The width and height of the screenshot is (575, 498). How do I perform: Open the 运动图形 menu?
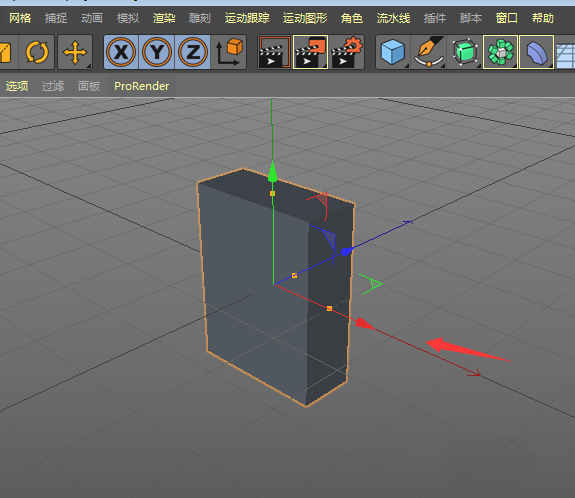[x=305, y=18]
